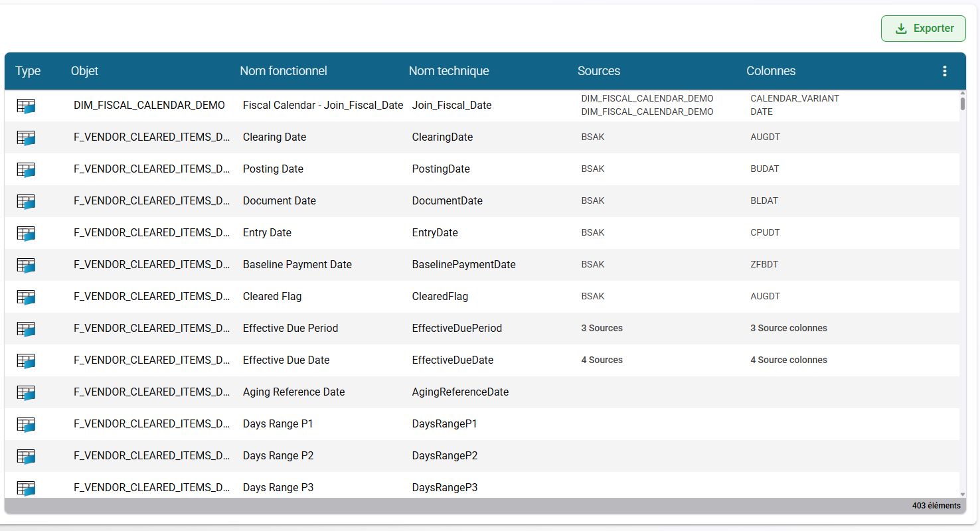Sort by the Colonnes column header
Screen dimensions: 980x531
click(771, 71)
